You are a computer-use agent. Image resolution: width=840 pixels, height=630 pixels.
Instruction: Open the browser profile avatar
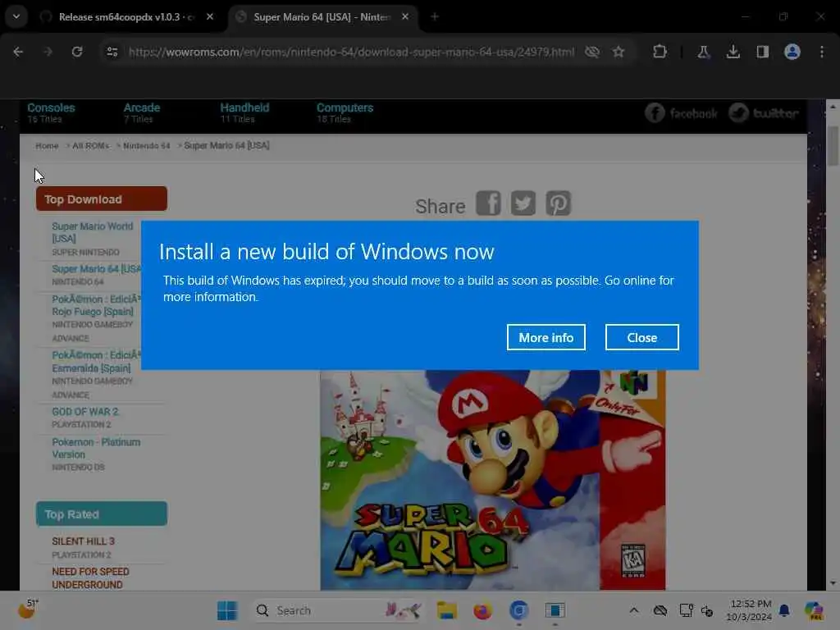click(792, 52)
